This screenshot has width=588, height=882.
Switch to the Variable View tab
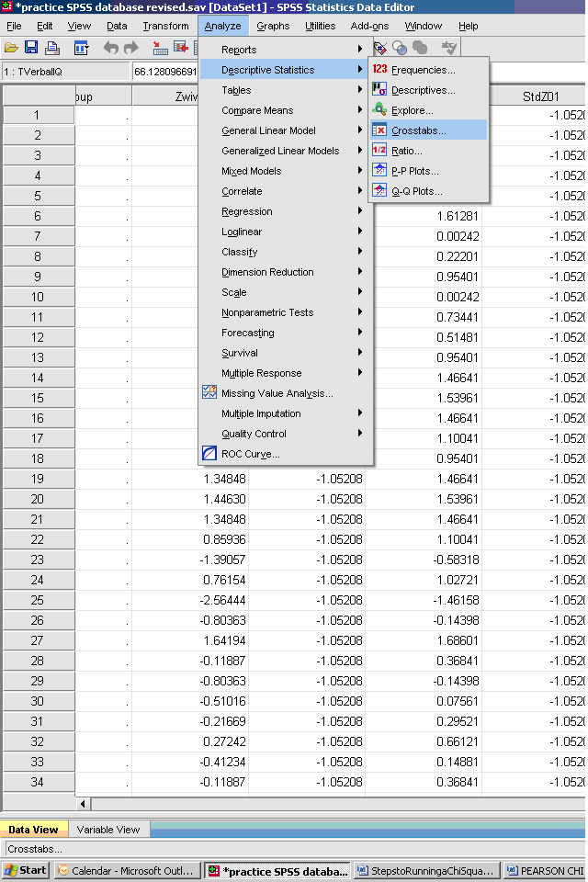[x=107, y=830]
